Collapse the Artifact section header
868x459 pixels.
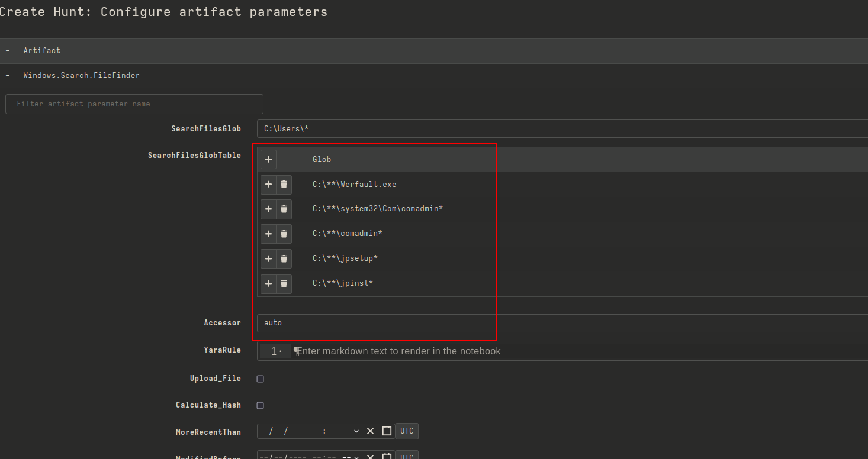[8, 51]
